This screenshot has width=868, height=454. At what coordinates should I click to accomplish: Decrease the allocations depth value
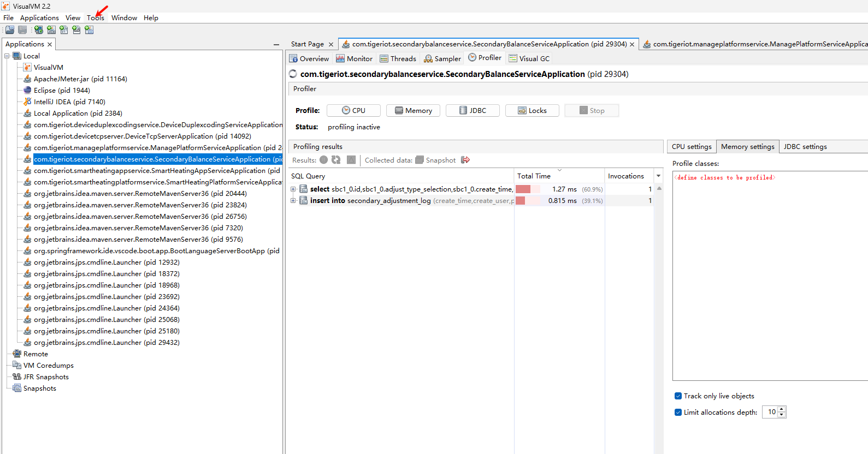click(782, 415)
